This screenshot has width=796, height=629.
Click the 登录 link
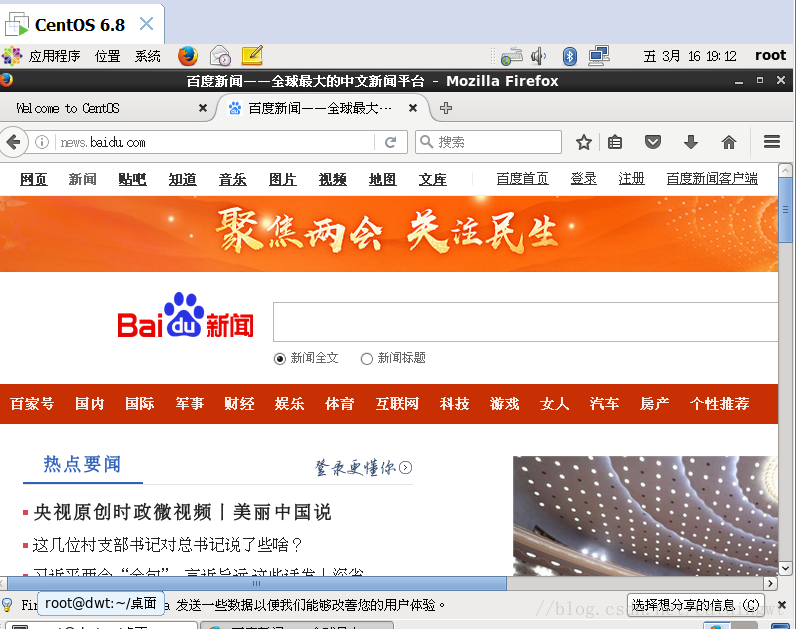click(583, 179)
